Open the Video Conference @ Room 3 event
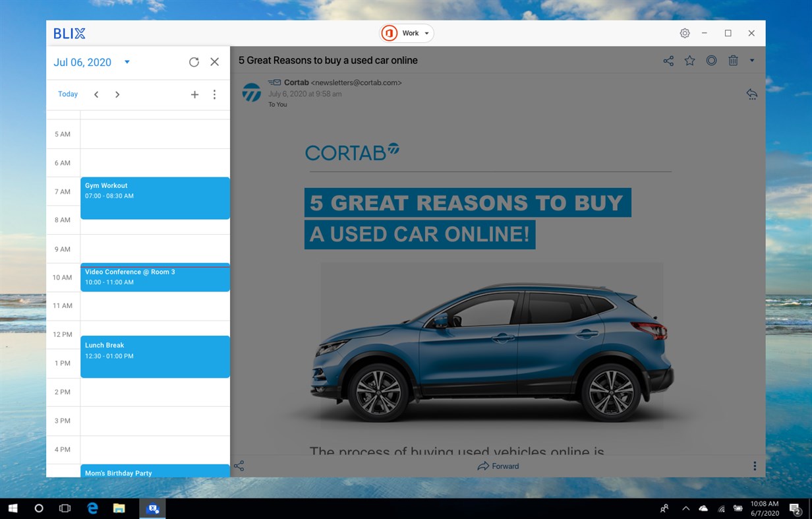 coord(155,277)
